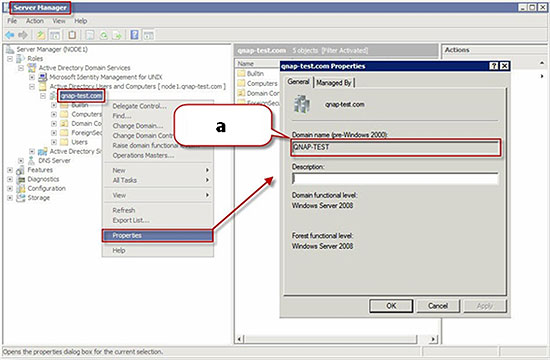Click the Diagnostics node icon
Image resolution: width=550 pixels, height=360 pixels.
coord(20,179)
